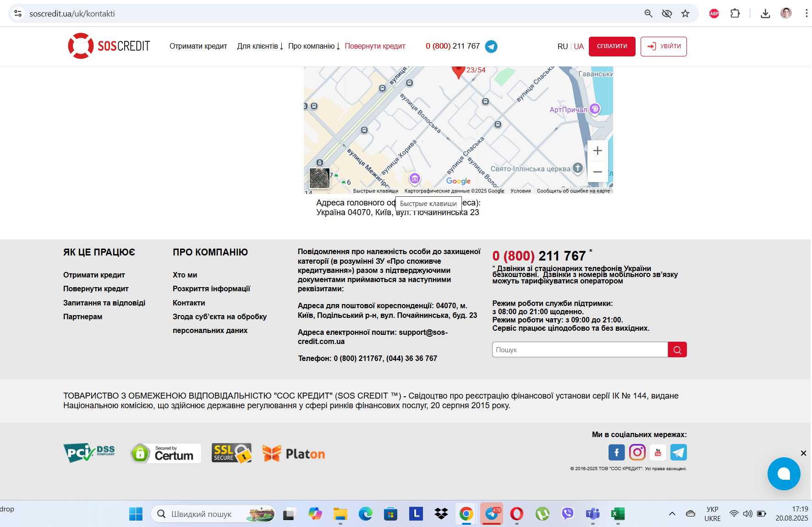
Task: Switch map to satellite view thumbnail
Action: (x=319, y=178)
